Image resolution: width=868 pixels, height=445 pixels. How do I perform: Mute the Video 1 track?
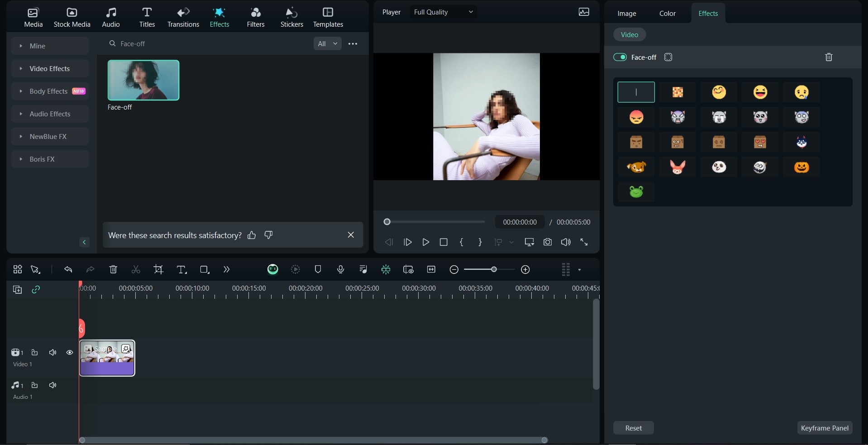(52, 352)
